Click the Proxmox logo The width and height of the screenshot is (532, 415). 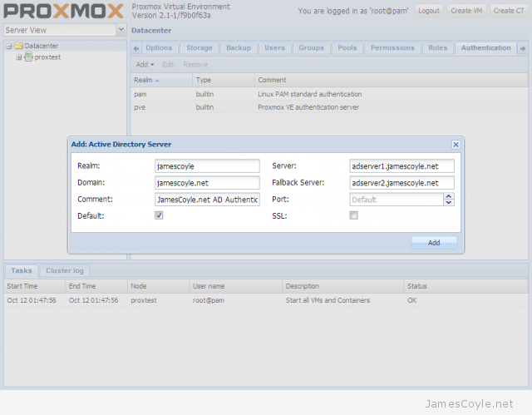63,11
